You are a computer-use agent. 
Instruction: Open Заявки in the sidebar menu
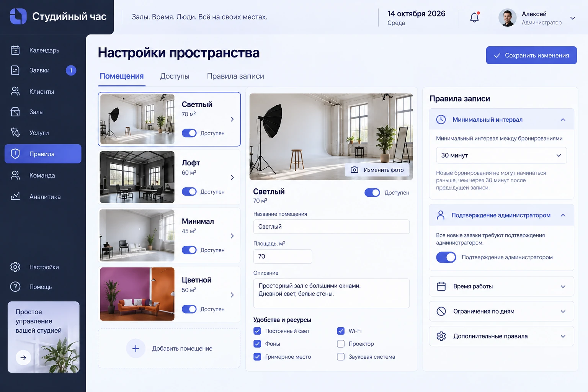click(x=43, y=70)
